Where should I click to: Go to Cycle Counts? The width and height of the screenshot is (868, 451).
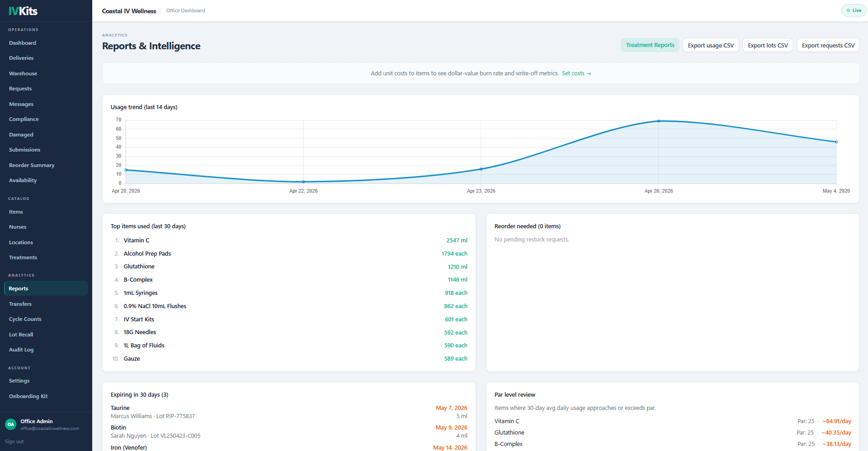(25, 319)
